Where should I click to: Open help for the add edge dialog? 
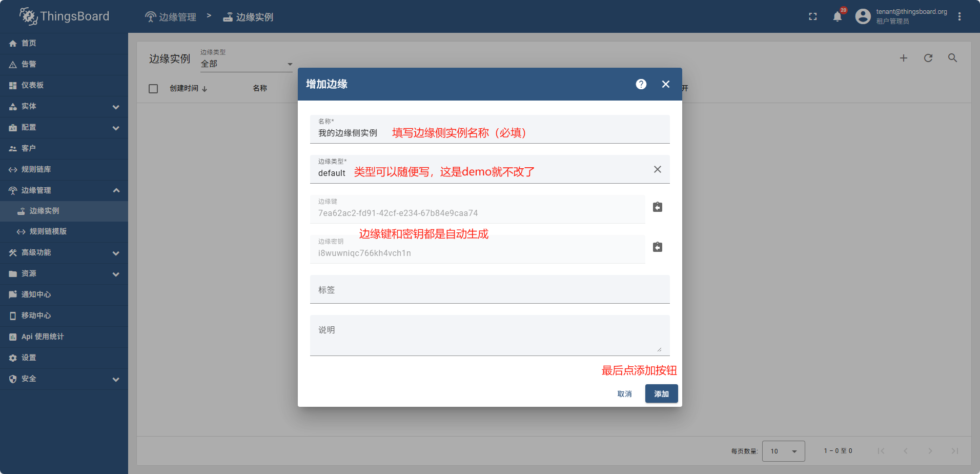pos(641,84)
